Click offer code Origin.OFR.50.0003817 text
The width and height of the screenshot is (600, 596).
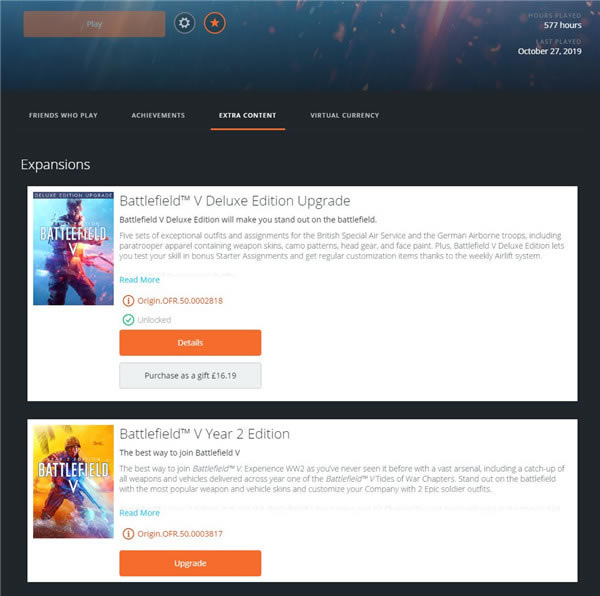click(x=180, y=534)
